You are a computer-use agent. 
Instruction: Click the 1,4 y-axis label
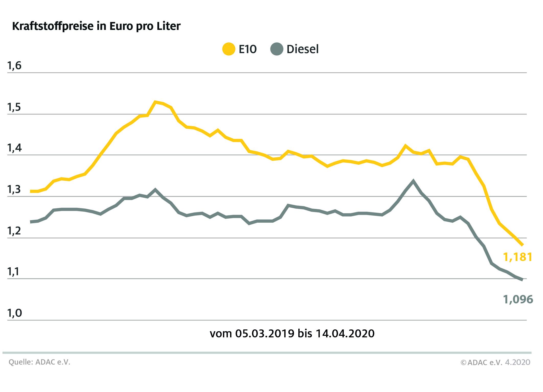click(x=15, y=148)
